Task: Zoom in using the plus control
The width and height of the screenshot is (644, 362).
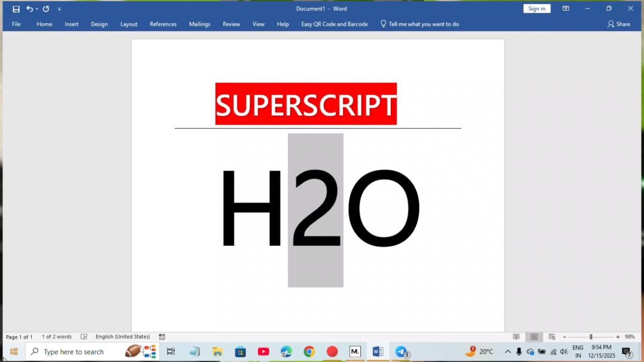Action: pos(618,336)
